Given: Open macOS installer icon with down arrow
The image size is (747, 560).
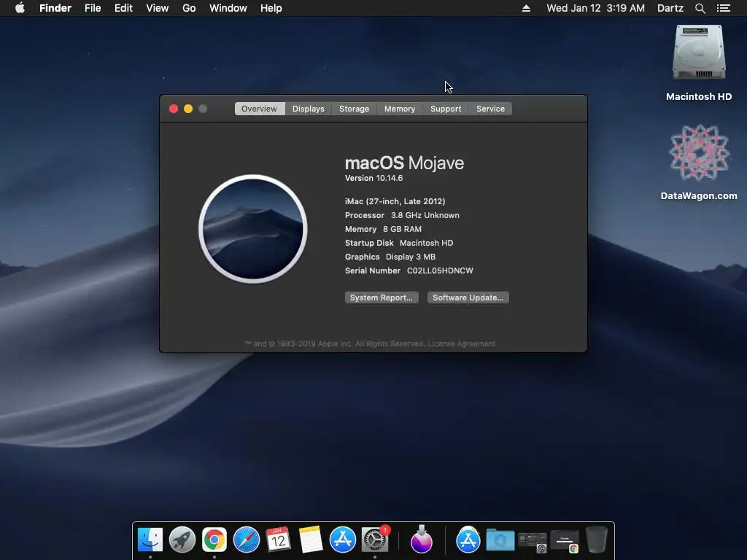Looking at the screenshot, I should (x=422, y=539).
